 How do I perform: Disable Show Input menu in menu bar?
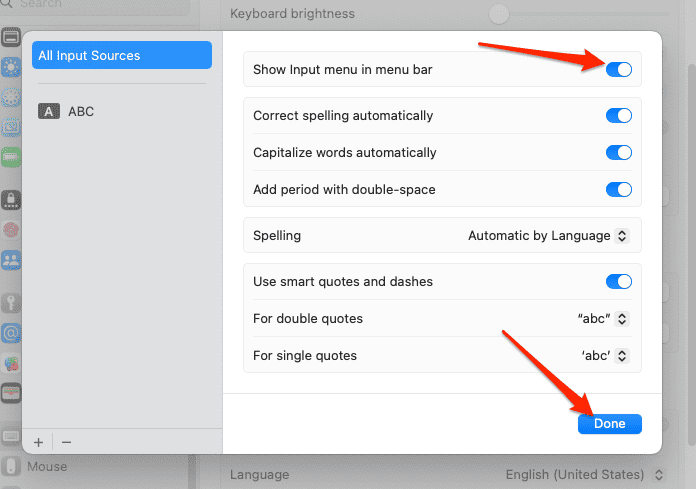(619, 70)
